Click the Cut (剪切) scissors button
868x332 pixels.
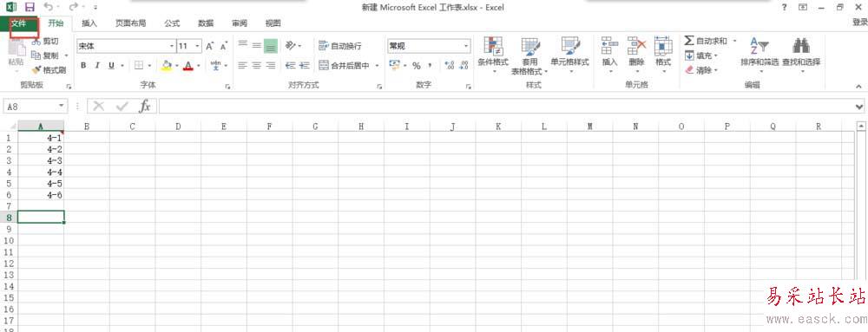point(45,41)
